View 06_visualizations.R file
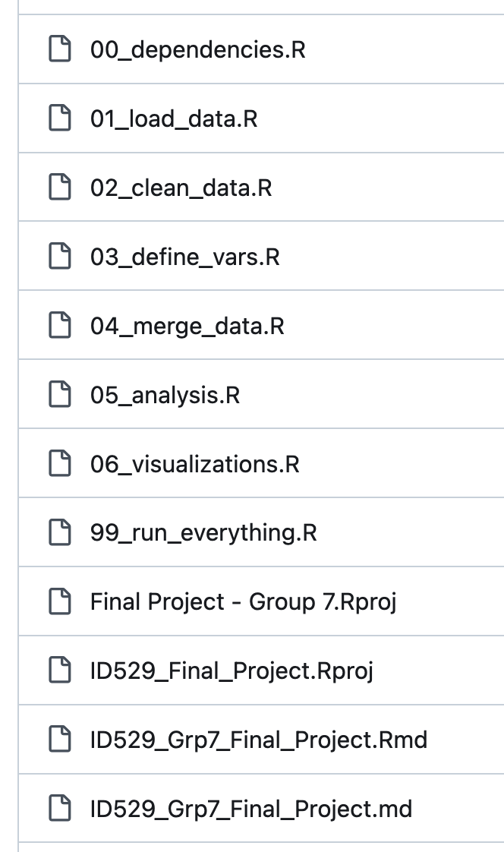The height and width of the screenshot is (852, 504). [194, 464]
